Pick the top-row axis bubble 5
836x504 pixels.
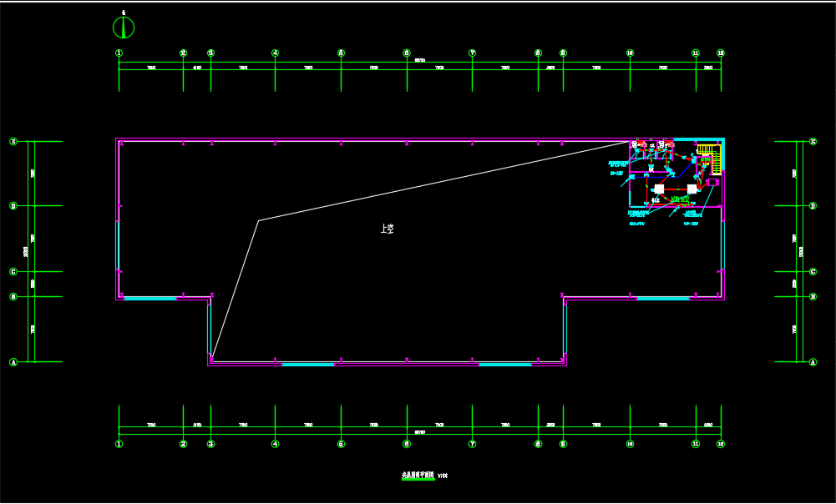point(342,53)
